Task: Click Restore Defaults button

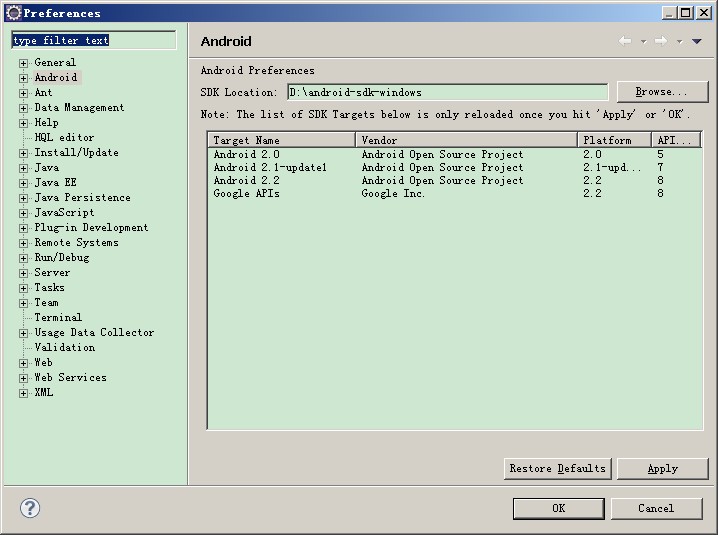Action: coord(557,469)
